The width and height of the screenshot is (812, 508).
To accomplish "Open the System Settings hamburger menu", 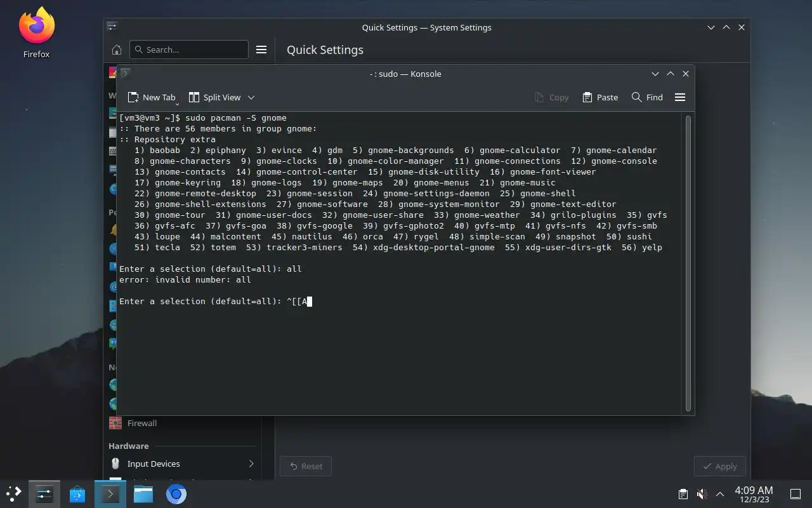I will pyautogui.click(x=261, y=50).
